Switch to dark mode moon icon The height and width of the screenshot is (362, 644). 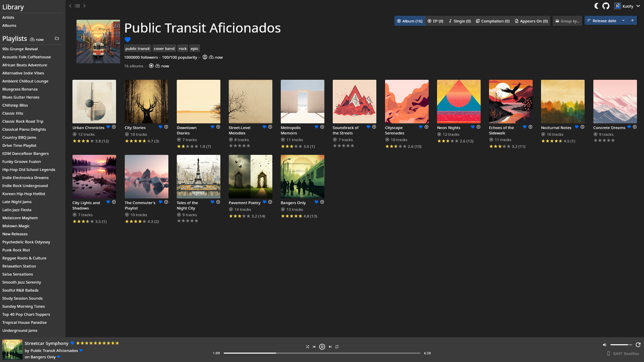(x=596, y=6)
